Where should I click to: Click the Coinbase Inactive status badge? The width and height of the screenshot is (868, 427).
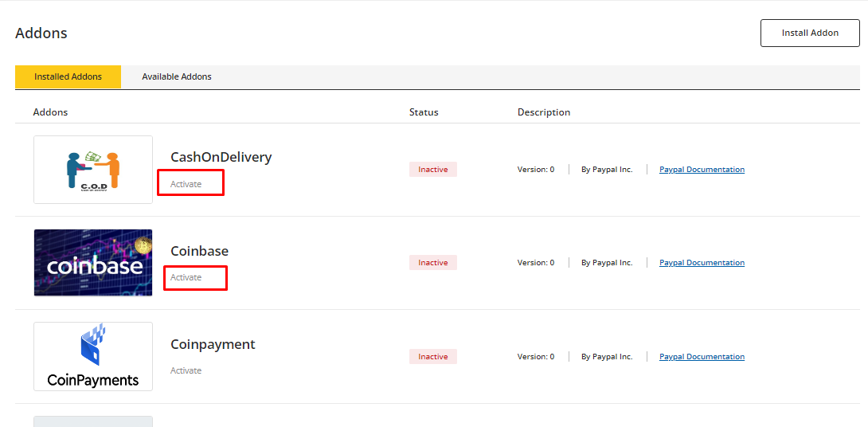point(433,263)
